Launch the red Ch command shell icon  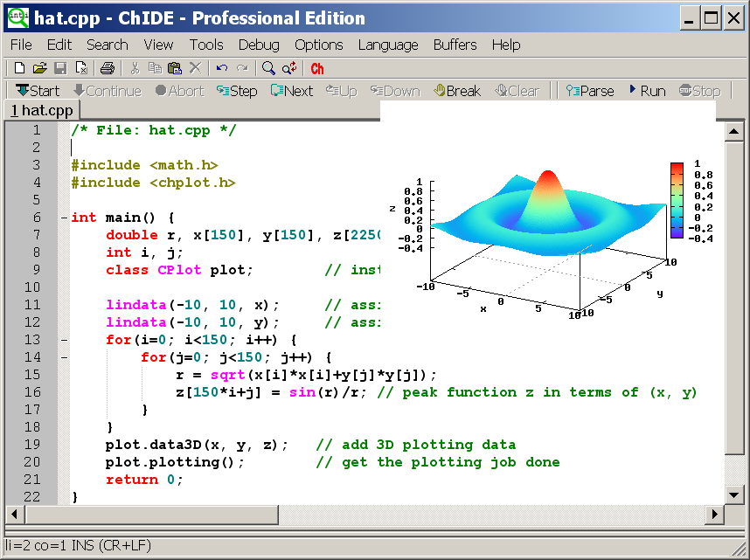(317, 68)
